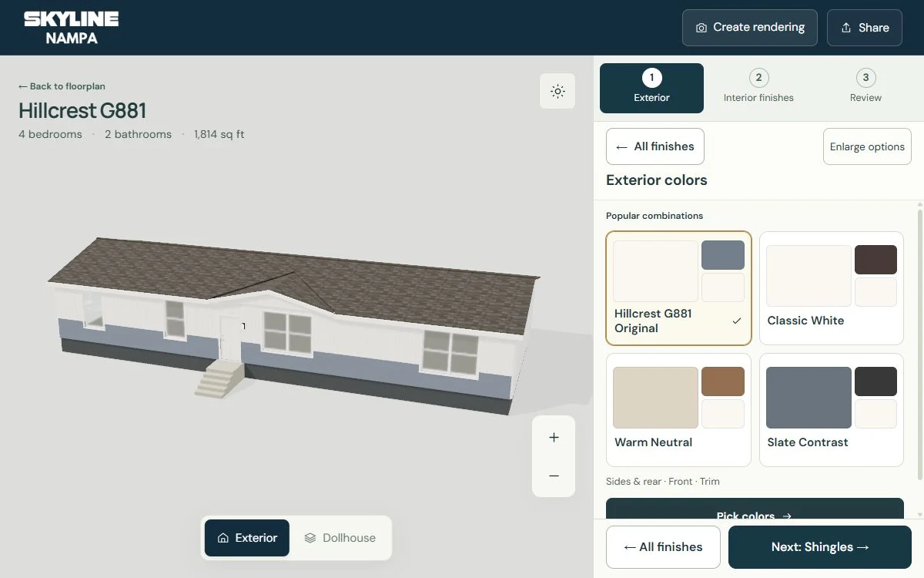Image resolution: width=924 pixels, height=578 pixels.
Task: Switch view to Exterior mode
Action: 247,538
